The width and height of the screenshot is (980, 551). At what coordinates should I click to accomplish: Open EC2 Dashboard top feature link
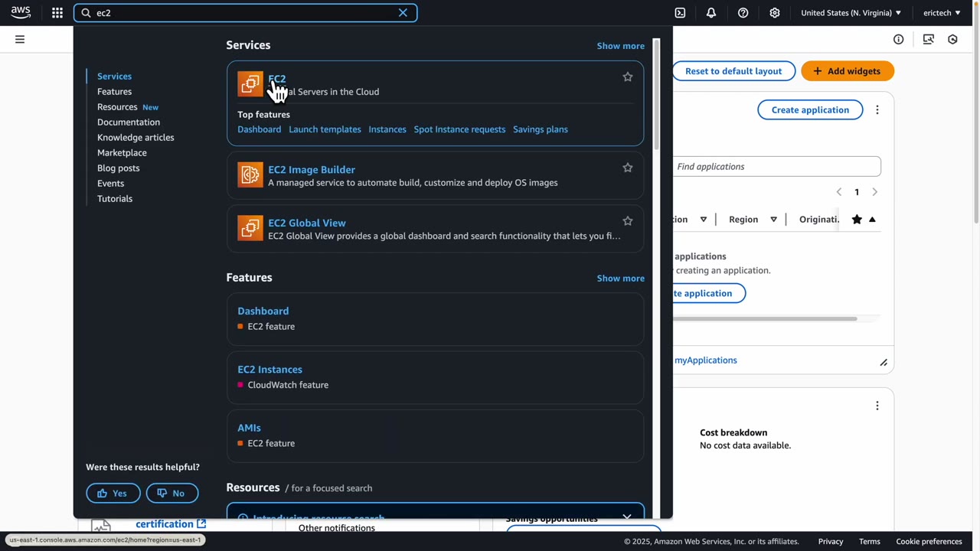pos(259,129)
